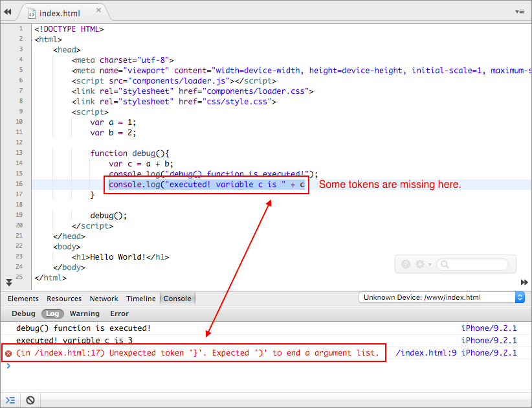Toggle the Log filter button

pos(52,313)
